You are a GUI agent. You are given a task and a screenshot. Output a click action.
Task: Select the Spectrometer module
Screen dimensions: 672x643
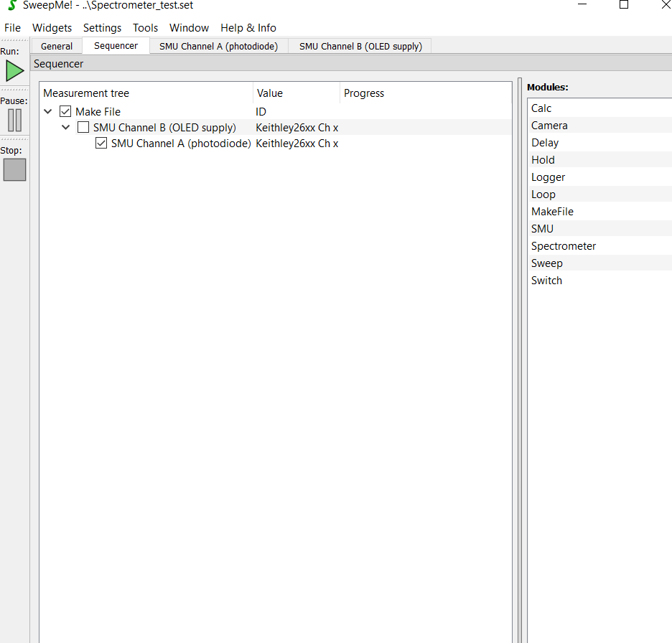pos(600,246)
